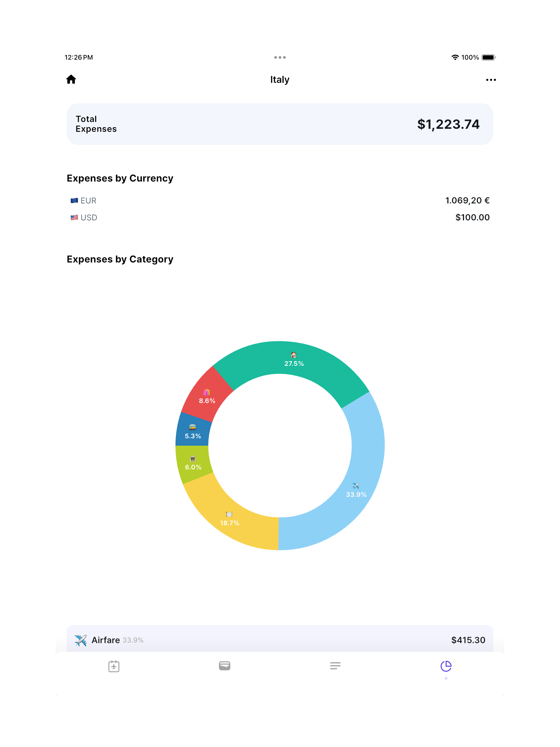
Task: Select the pie chart statistics tab
Action: point(446,666)
